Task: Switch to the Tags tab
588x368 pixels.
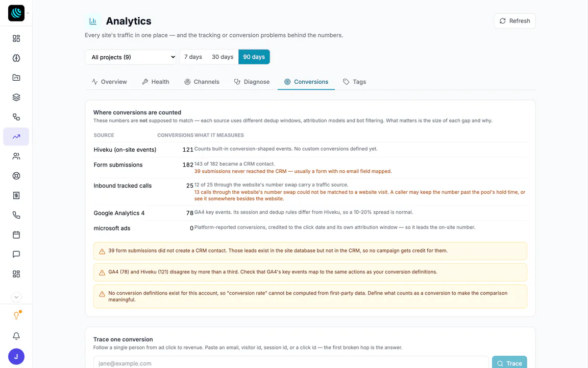Action: pyautogui.click(x=354, y=82)
